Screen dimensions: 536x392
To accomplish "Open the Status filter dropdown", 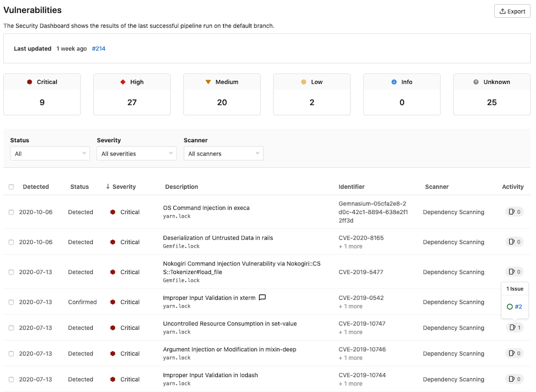I will 50,153.
